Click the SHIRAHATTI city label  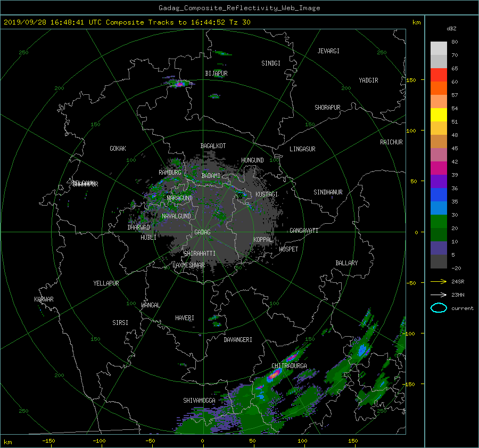tap(200, 254)
